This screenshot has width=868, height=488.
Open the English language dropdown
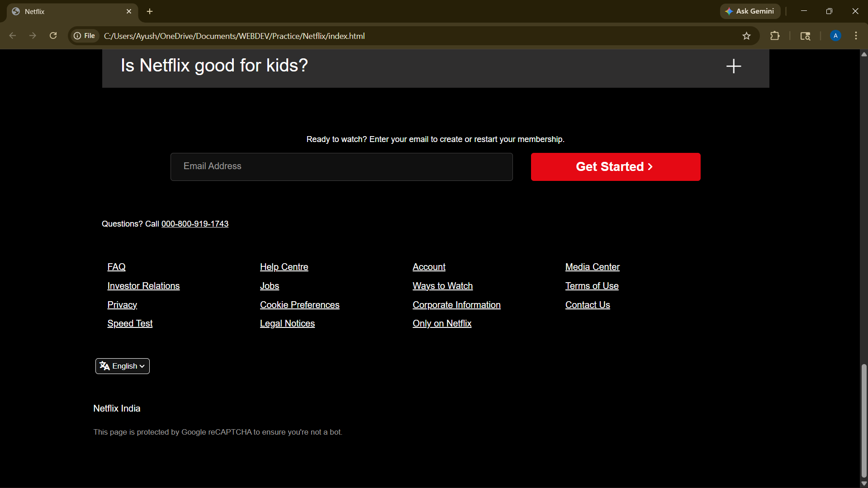pos(123,366)
